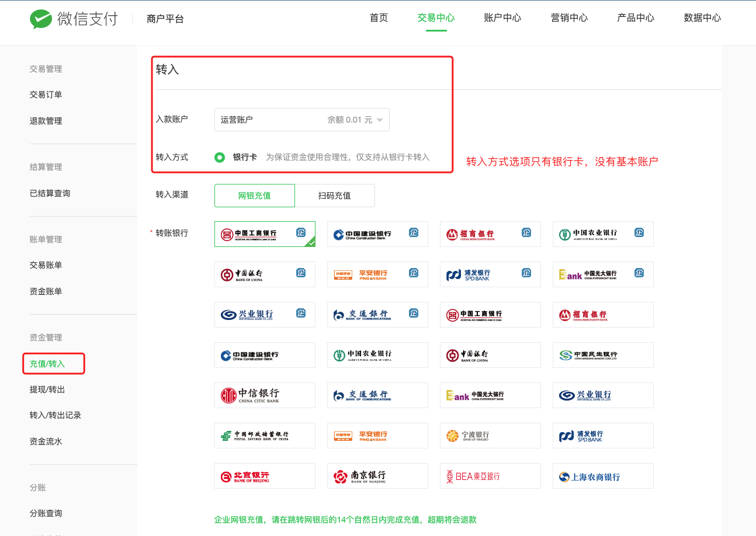The width and height of the screenshot is (756, 536).
Task: Click the 转入渠道 field label
Action: tap(172, 194)
